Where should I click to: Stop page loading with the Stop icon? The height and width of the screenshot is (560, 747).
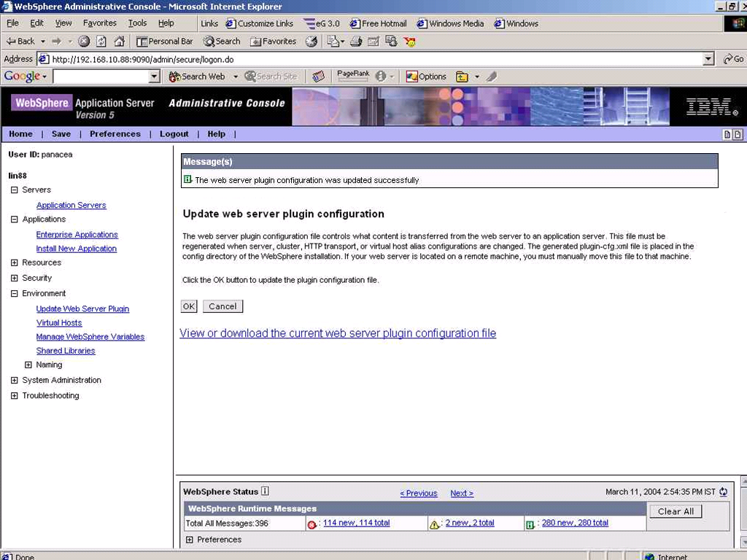pos(84,42)
